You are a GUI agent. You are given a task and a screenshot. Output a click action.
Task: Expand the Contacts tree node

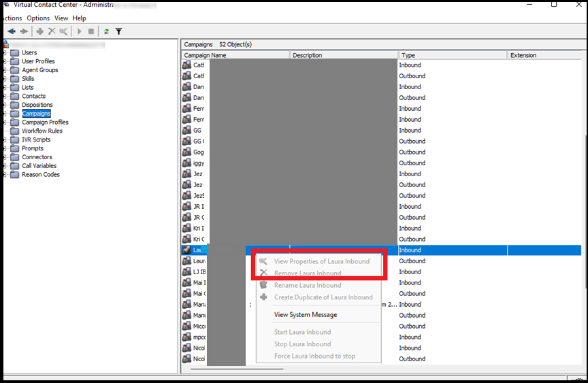[5, 96]
